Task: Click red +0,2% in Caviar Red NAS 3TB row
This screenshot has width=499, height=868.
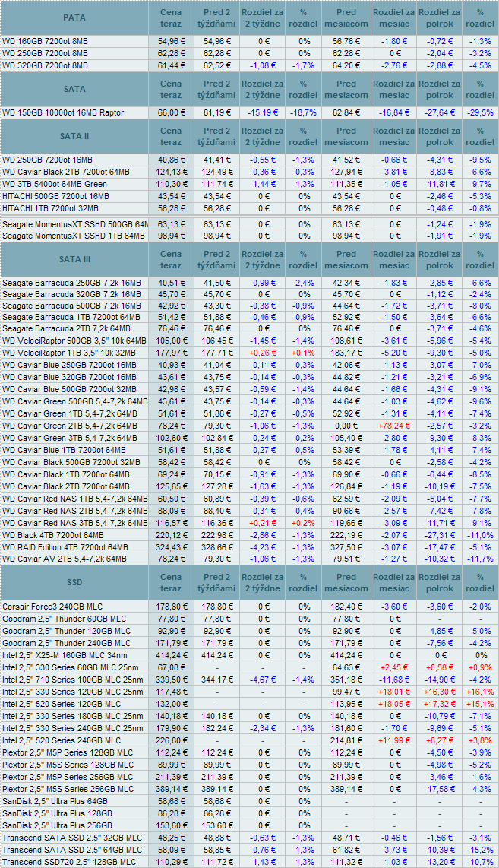Action: coord(303,524)
